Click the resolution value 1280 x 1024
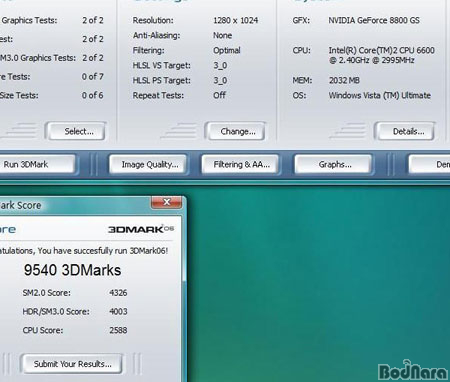This screenshot has height=382, width=450. pyautogui.click(x=236, y=20)
